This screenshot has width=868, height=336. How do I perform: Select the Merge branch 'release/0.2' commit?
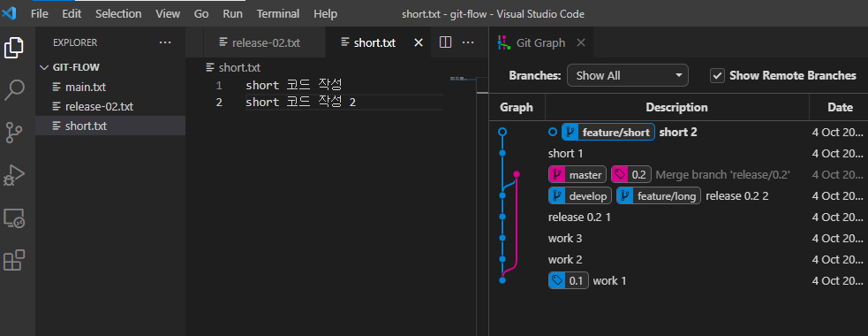679,175
